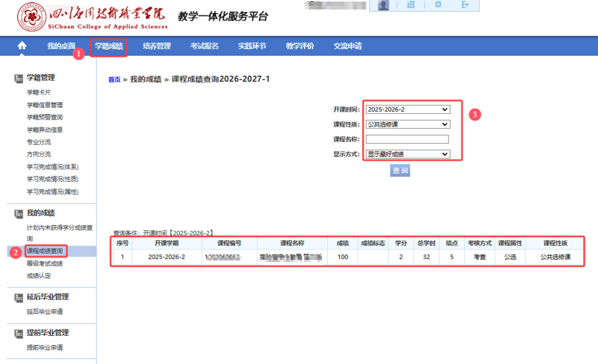This screenshot has height=364, width=598.
Task: Click the 延后毕业管理 section icon
Action: (x=19, y=298)
